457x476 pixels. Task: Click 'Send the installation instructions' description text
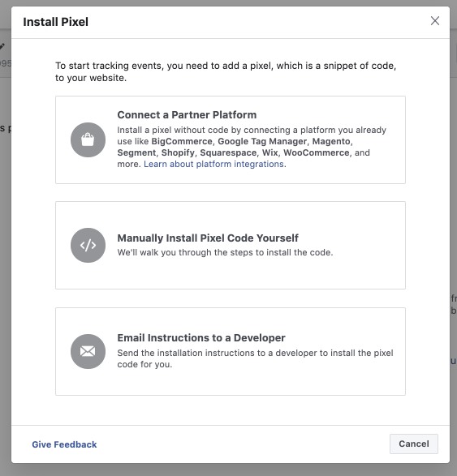[x=255, y=358]
